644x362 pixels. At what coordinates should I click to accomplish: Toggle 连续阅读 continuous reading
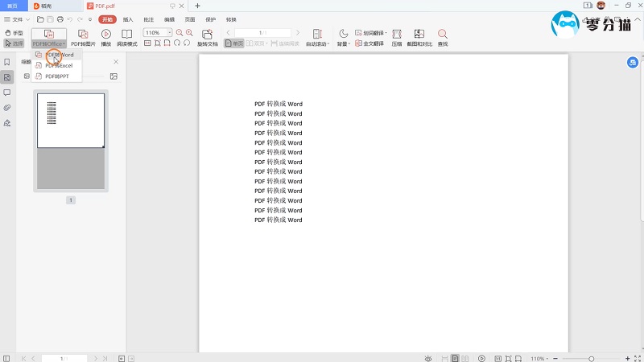point(285,43)
